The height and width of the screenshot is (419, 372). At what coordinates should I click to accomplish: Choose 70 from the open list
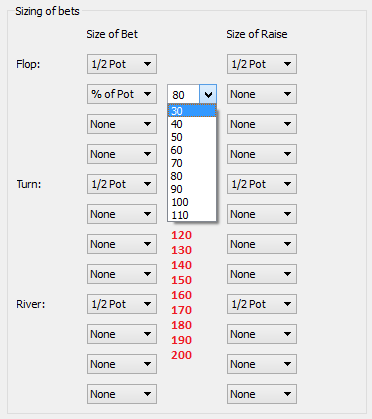click(x=192, y=163)
